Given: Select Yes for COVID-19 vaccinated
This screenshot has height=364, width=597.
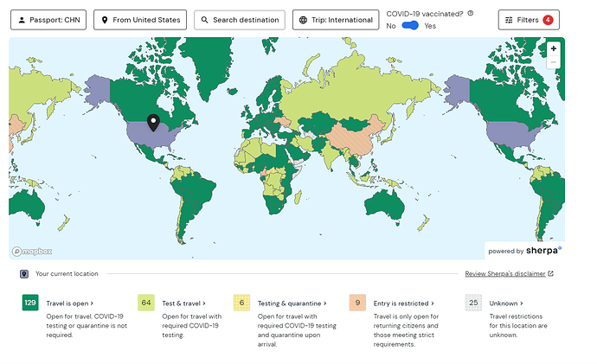Looking at the screenshot, I should point(430,26).
